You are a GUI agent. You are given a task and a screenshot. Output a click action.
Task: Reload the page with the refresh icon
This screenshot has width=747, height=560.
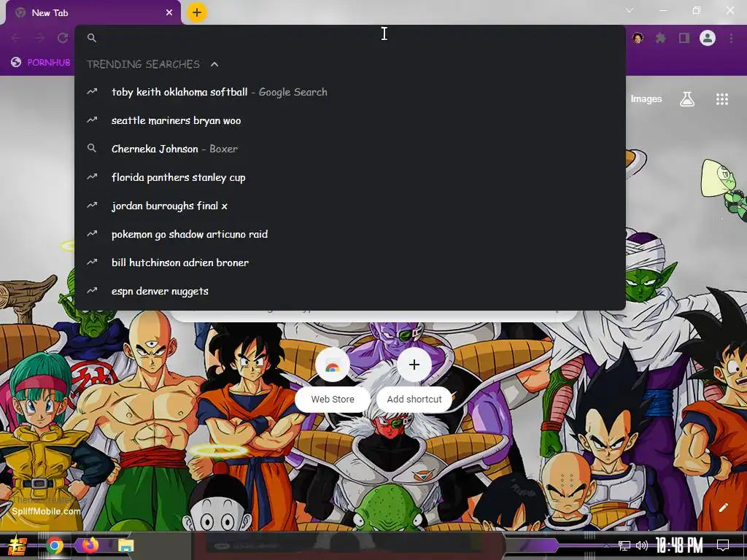63,38
